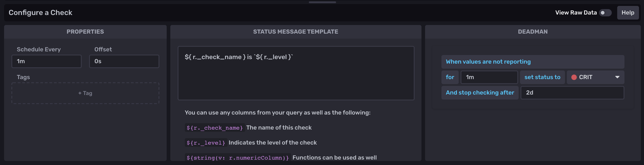Screen dimensions: 644x165
Task: Add a tag with + Tag
Action: pyautogui.click(x=85, y=93)
